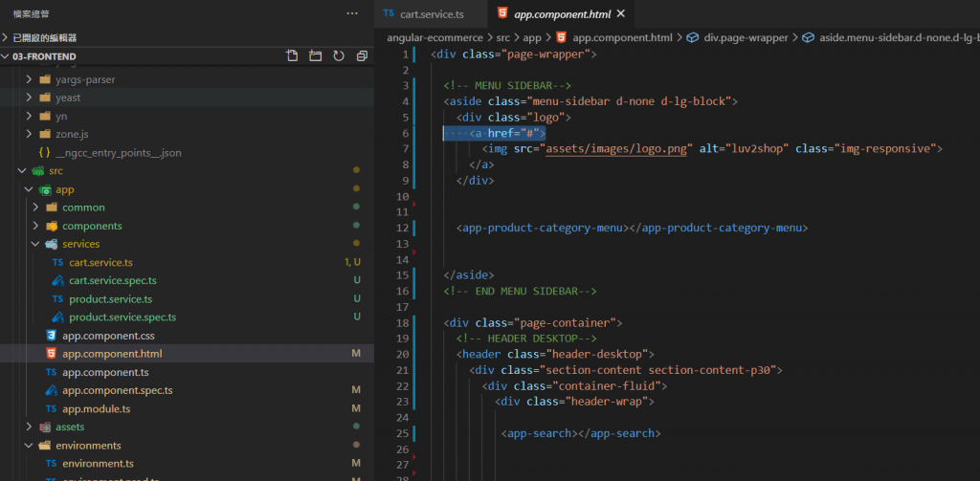Viewport: 980px width, 481px height.
Task: Open the explorer more actions ellipsis
Action: (351, 13)
